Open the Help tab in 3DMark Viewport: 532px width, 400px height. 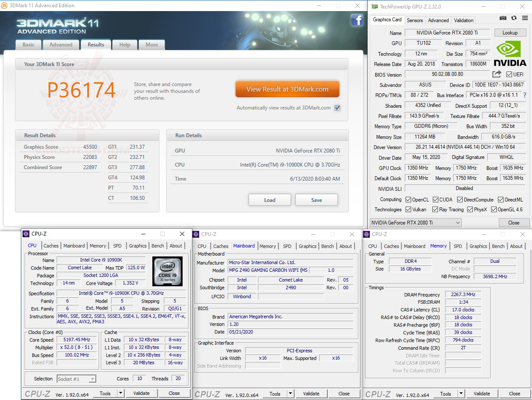125,45
